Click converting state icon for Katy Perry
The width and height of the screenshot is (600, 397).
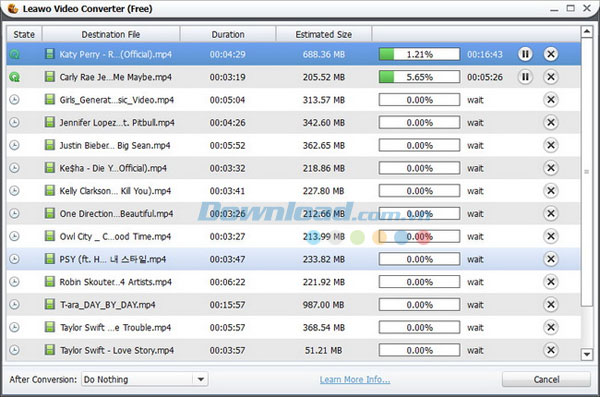coord(15,54)
